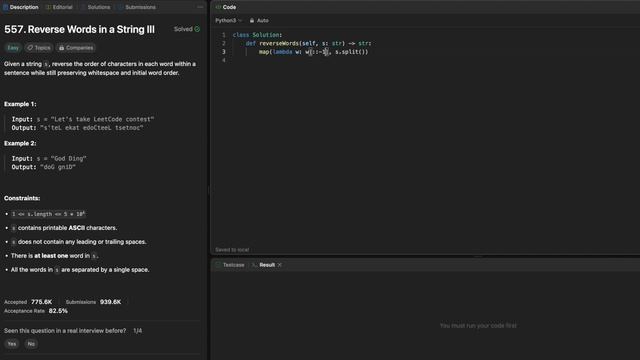Toggle the Auto lock setting
Viewport: 640px width, 360px height.
coord(259,20)
